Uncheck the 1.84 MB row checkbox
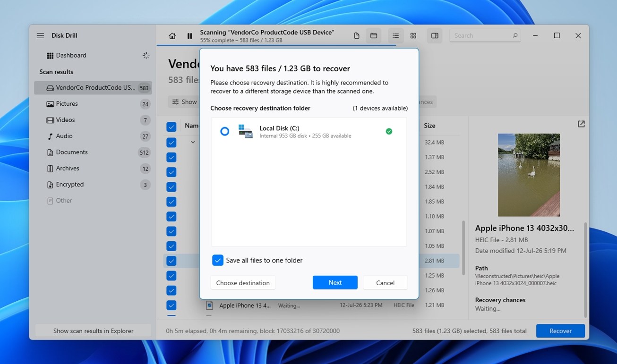Image resolution: width=617 pixels, height=364 pixels. click(x=171, y=187)
